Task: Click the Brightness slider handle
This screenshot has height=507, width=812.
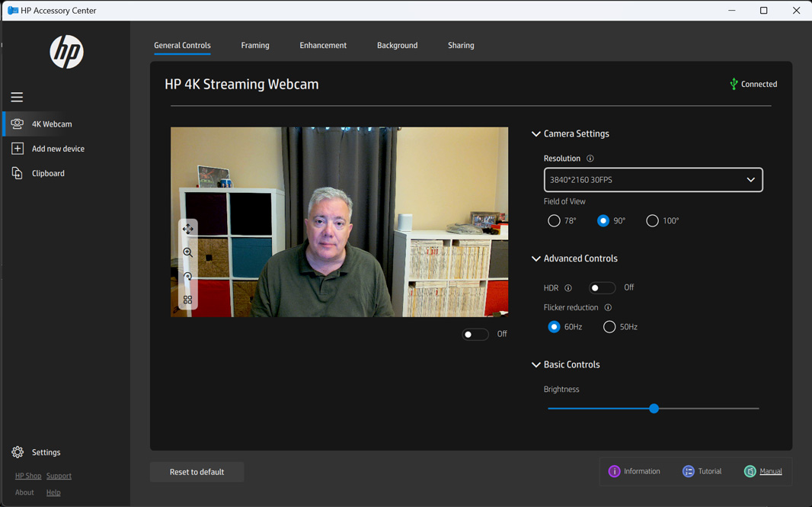Action: coord(654,409)
